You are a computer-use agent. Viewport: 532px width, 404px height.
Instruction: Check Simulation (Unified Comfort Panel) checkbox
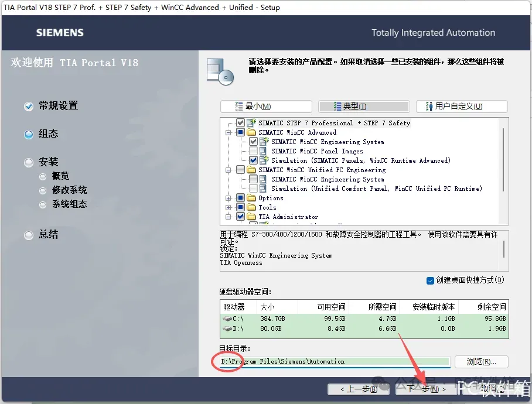click(254, 188)
